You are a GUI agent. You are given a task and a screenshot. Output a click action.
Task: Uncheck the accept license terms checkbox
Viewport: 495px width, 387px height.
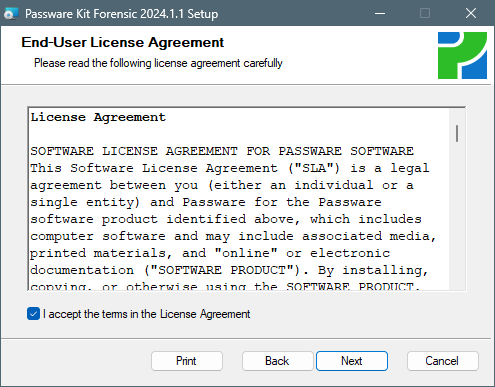33,314
